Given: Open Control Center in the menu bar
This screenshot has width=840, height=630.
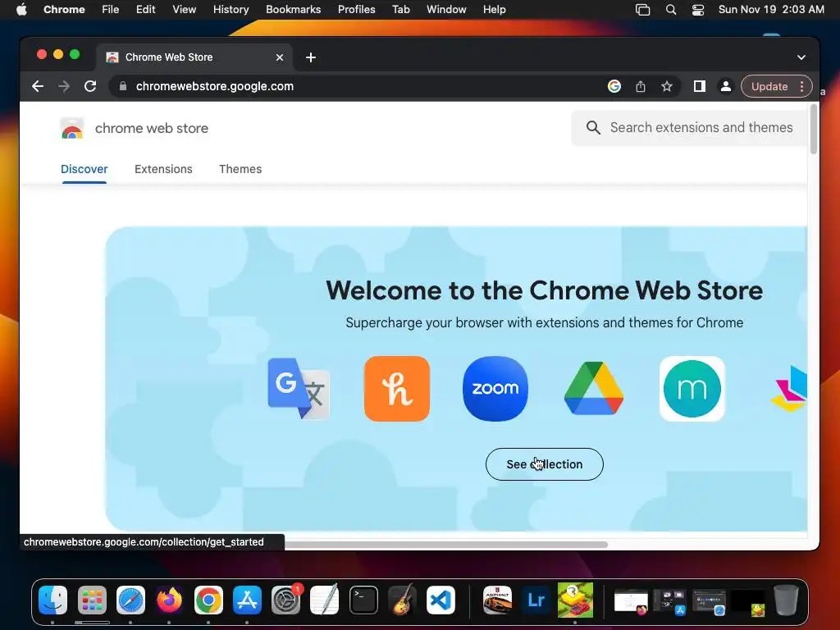Looking at the screenshot, I should click(x=698, y=10).
